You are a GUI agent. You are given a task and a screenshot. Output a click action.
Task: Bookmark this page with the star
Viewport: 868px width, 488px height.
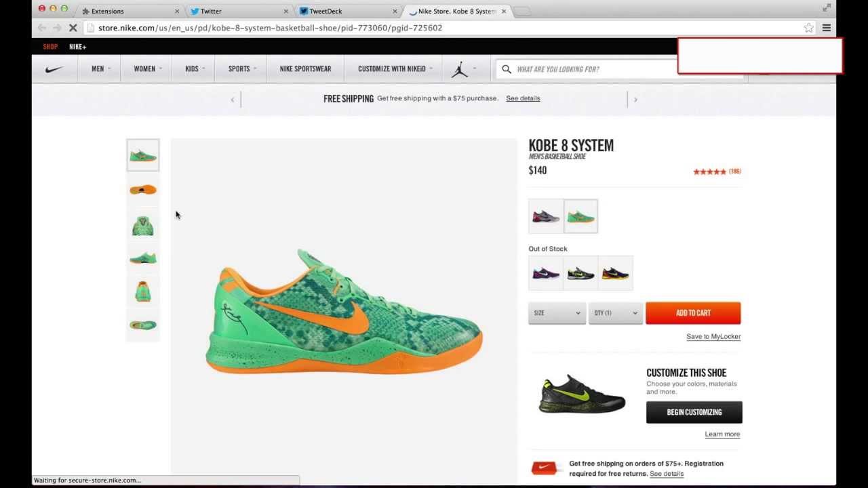(808, 28)
